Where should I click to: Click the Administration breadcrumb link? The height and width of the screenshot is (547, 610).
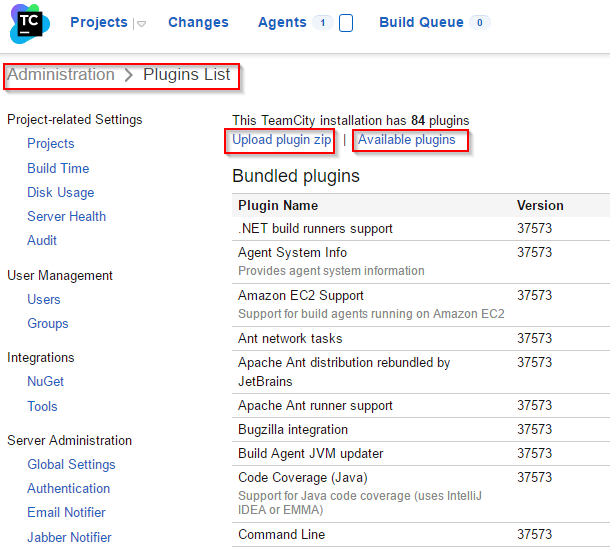[x=61, y=74]
